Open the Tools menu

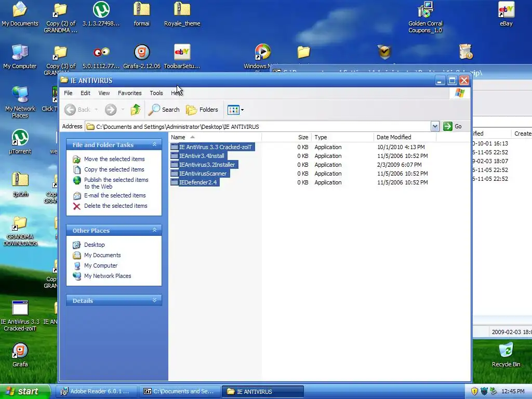pyautogui.click(x=156, y=93)
